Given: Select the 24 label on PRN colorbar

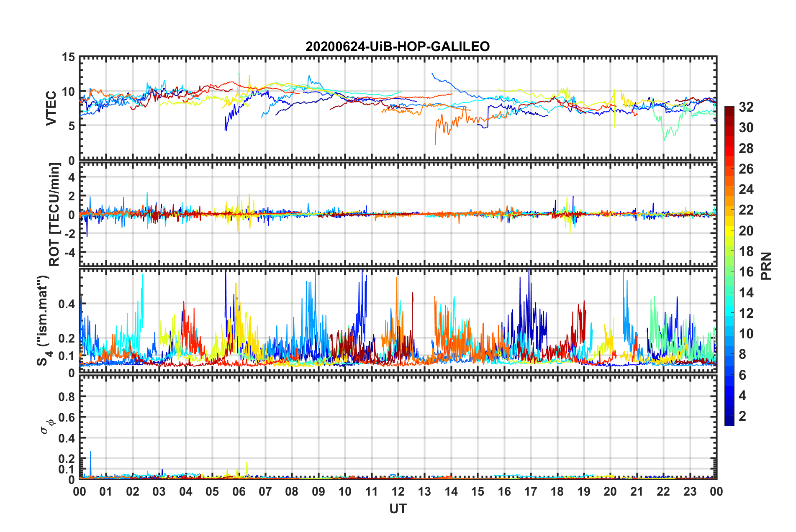Looking at the screenshot, I should pos(746,189).
